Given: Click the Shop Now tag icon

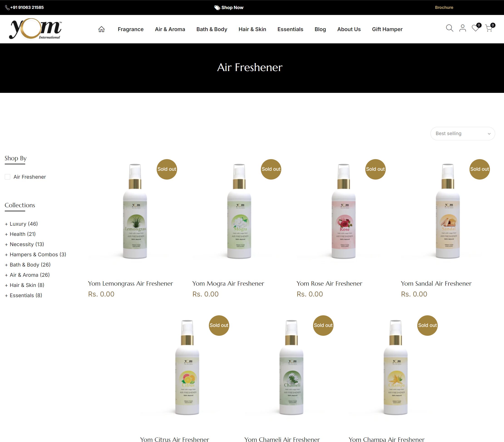Looking at the screenshot, I should [217, 8].
